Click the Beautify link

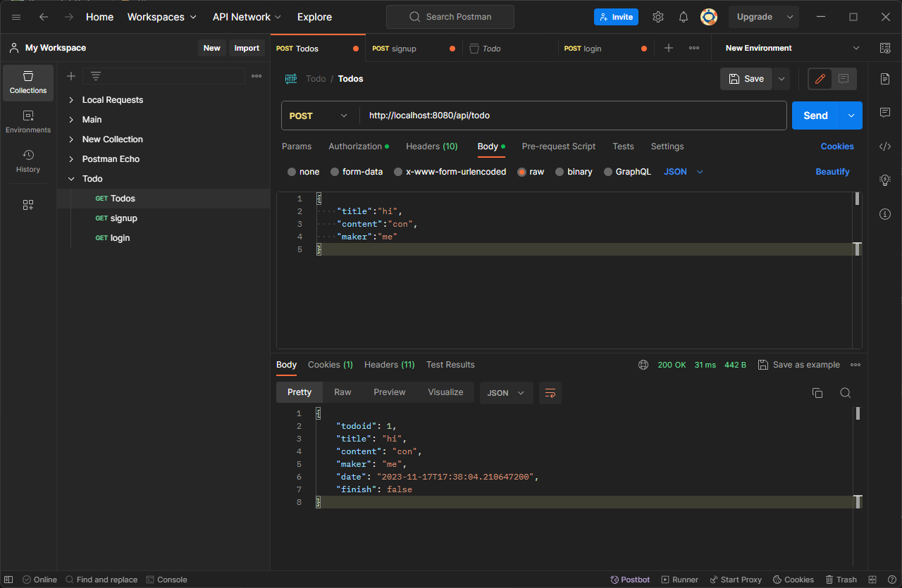pos(832,172)
